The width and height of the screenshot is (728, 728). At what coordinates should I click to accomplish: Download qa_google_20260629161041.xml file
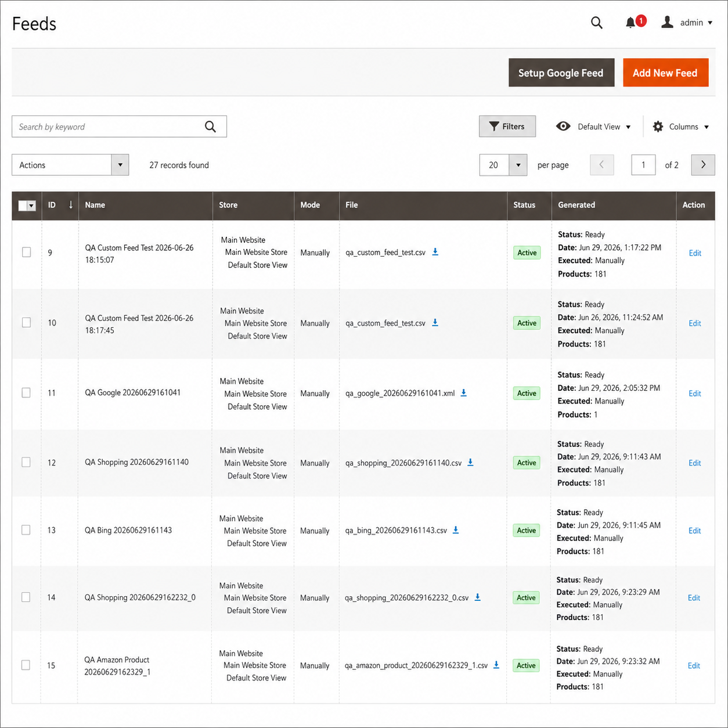click(x=463, y=393)
